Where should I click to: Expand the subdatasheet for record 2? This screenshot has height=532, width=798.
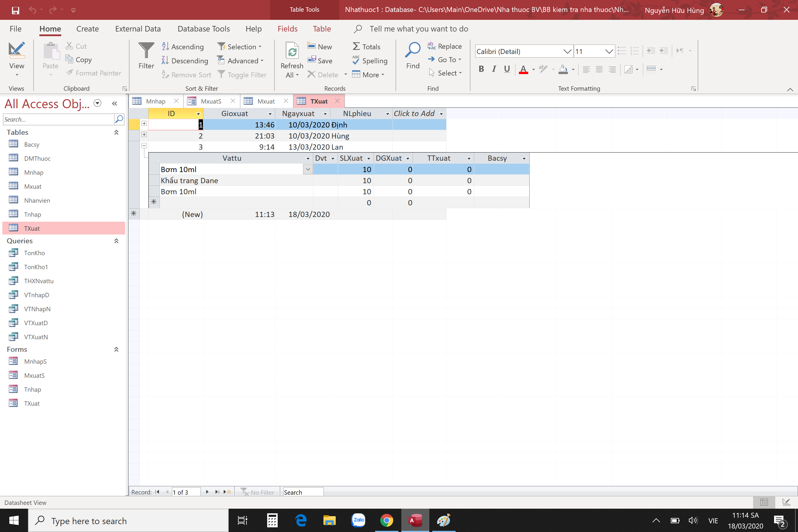[x=144, y=135]
